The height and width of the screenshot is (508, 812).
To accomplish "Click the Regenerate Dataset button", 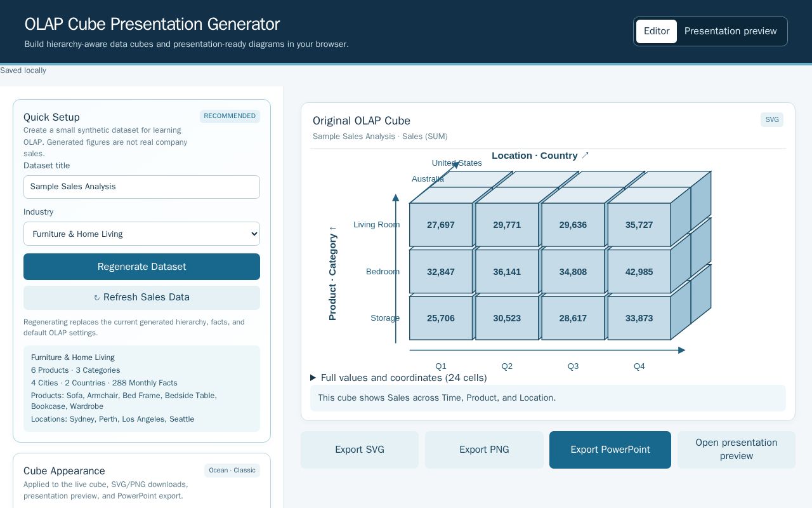I will point(141,267).
